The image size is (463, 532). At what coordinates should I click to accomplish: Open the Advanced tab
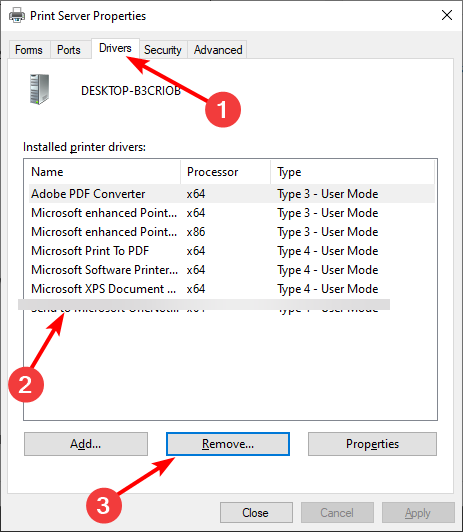[218, 50]
